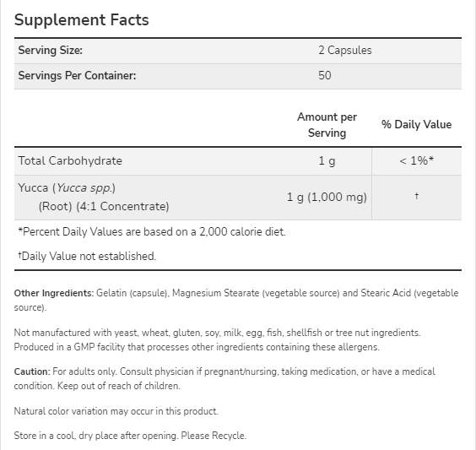This screenshot has width=476, height=450.
Task: Click the Natural color variation sentence
Action: pos(116,411)
